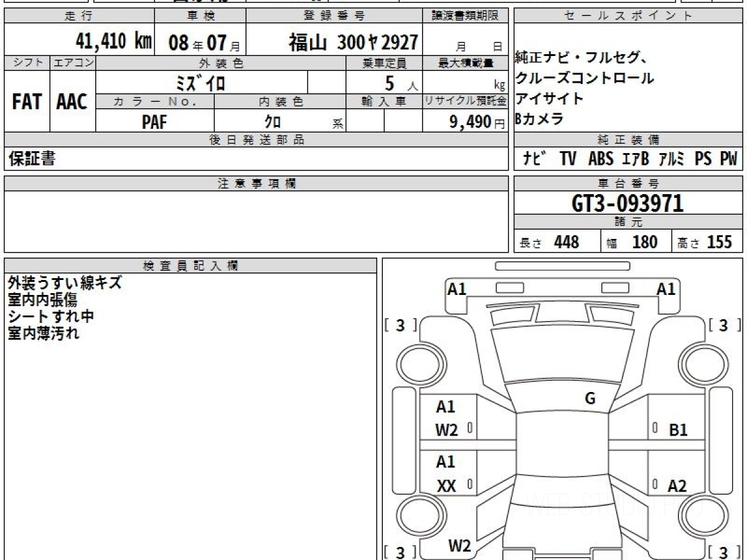The height and width of the screenshot is (560, 747).
Task: Click the FAT shift type cell
Action: 27,102
